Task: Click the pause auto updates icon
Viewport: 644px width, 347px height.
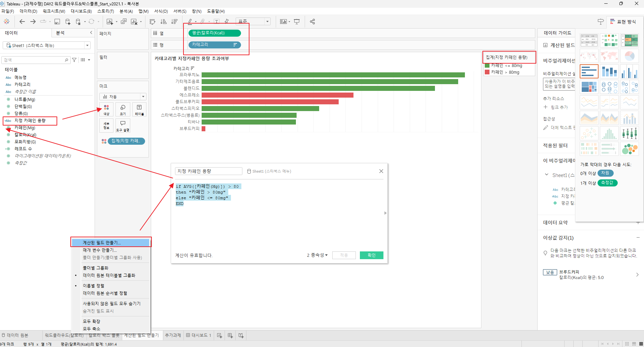Action: tap(78, 22)
